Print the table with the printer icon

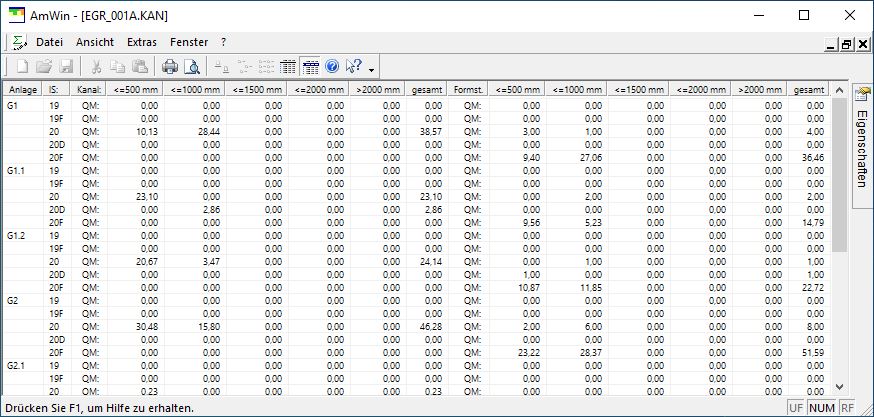(169, 67)
